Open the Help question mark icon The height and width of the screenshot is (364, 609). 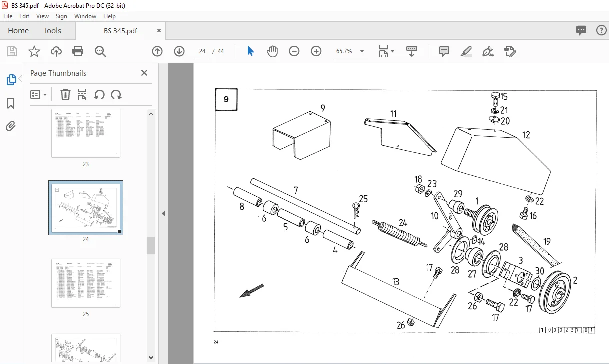click(x=601, y=31)
